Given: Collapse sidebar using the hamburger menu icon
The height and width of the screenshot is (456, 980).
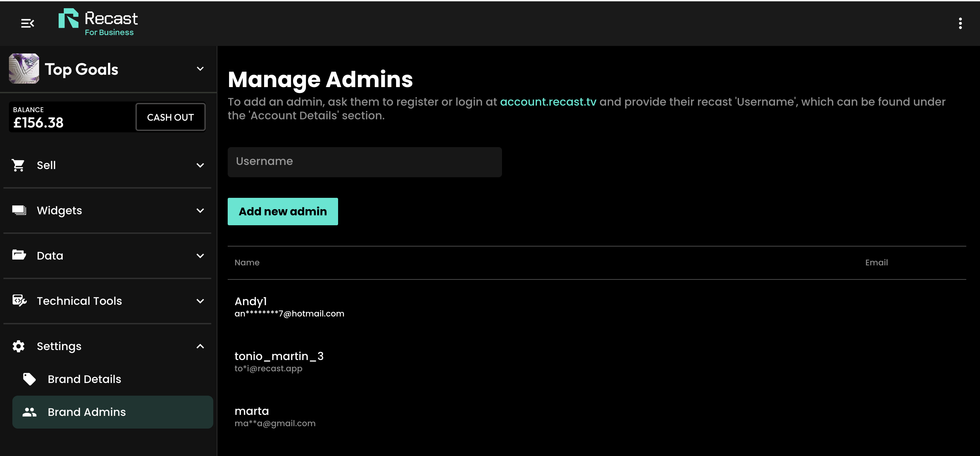Looking at the screenshot, I should [x=27, y=23].
